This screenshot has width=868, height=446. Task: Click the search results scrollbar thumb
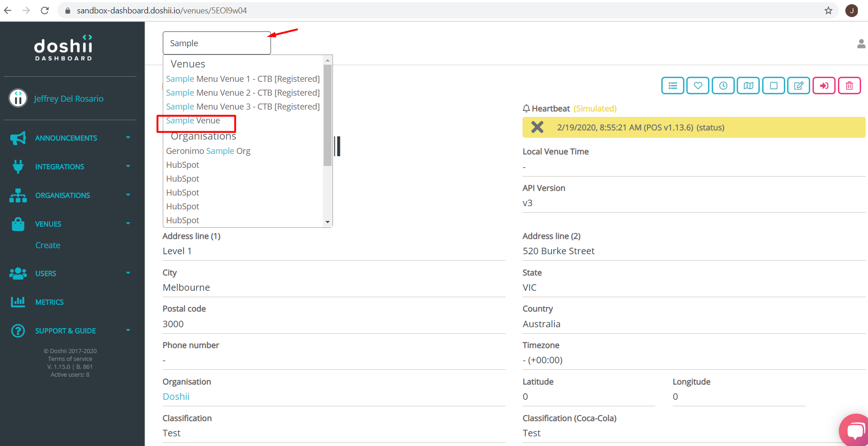(327, 115)
